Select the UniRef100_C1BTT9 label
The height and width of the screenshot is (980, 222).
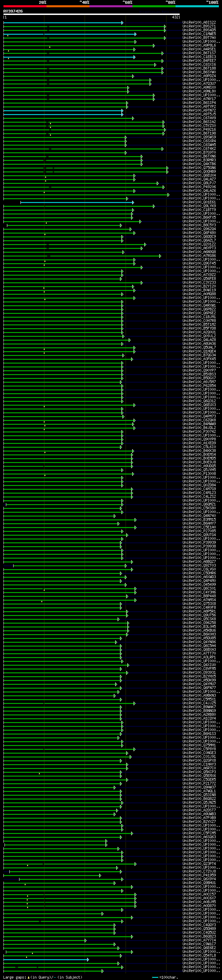coord(199,210)
